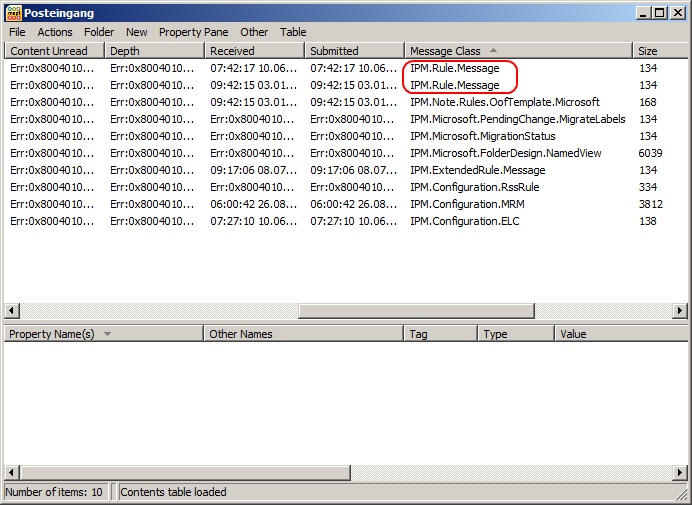Click Received cell 09:17:06 08.07
Viewport: 692px width, 505px height.
pos(253,170)
